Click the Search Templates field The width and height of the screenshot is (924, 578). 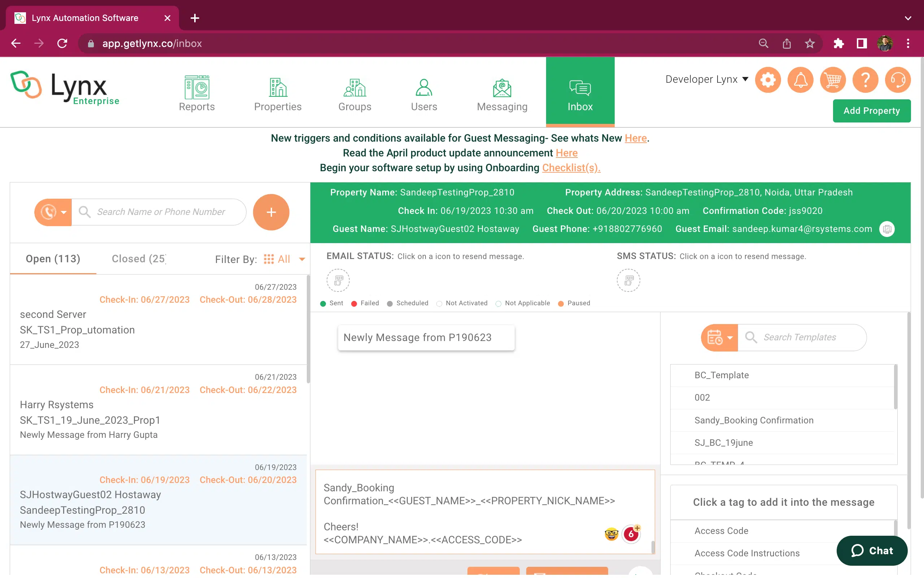pos(802,337)
